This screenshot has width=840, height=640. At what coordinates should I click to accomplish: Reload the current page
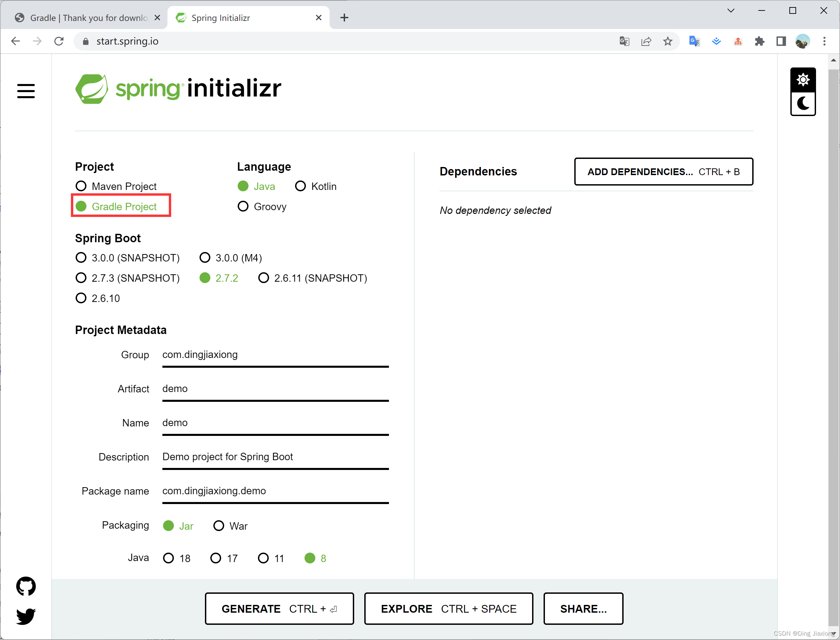click(x=59, y=41)
